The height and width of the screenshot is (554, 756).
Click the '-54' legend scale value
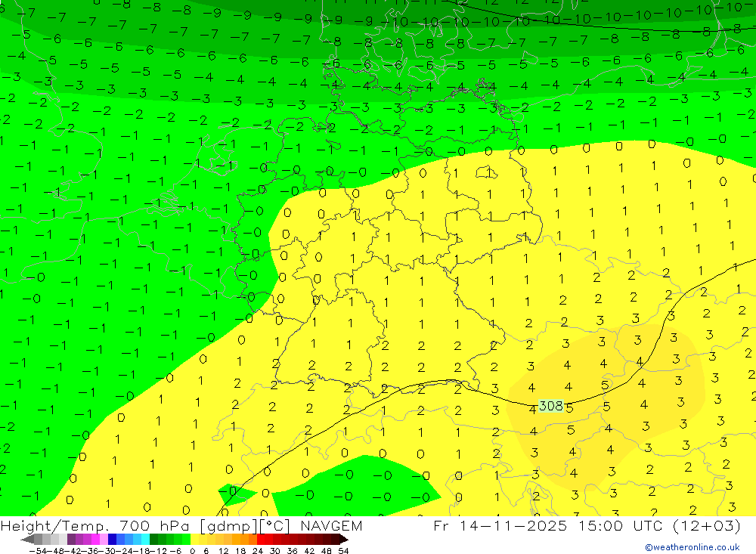[39, 550]
